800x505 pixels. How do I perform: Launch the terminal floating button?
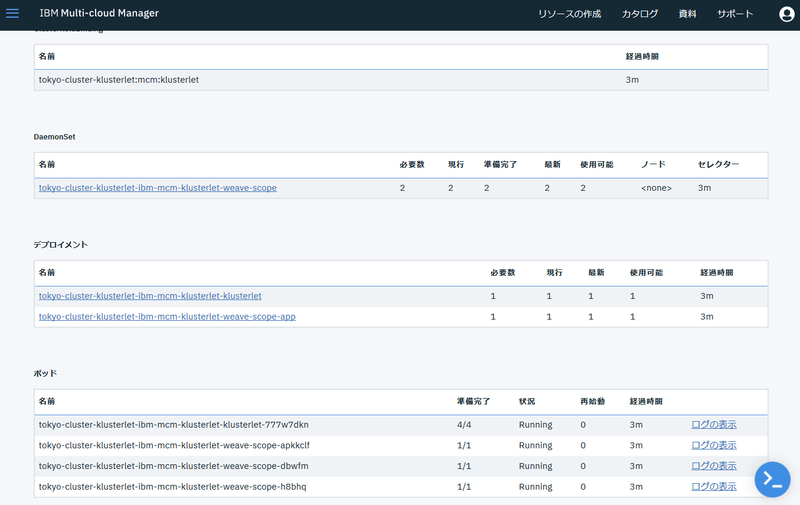click(772, 479)
